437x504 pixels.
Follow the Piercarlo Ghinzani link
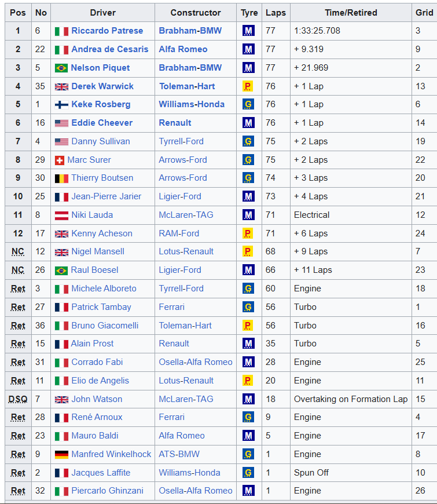[107, 491]
